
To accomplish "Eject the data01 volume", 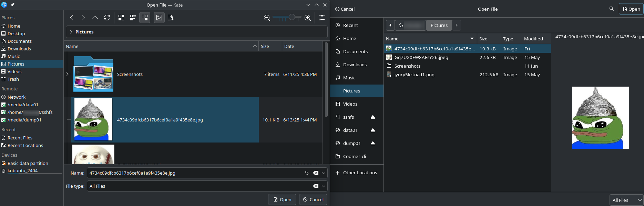I will 373,130.
